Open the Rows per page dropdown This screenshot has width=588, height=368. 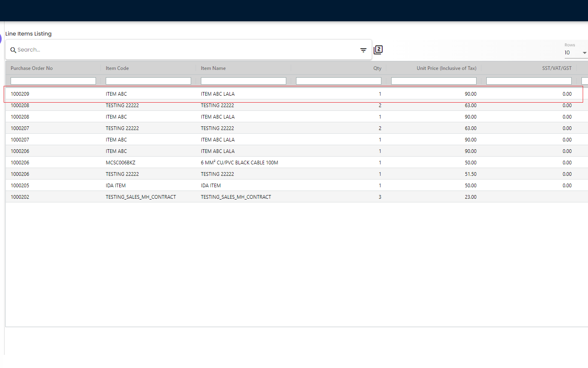tap(576, 53)
